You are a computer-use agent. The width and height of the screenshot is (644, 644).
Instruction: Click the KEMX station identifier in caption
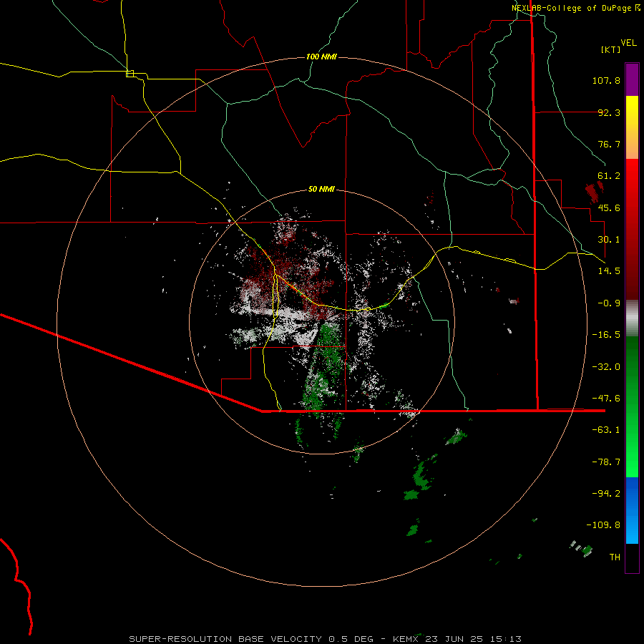tap(407, 639)
